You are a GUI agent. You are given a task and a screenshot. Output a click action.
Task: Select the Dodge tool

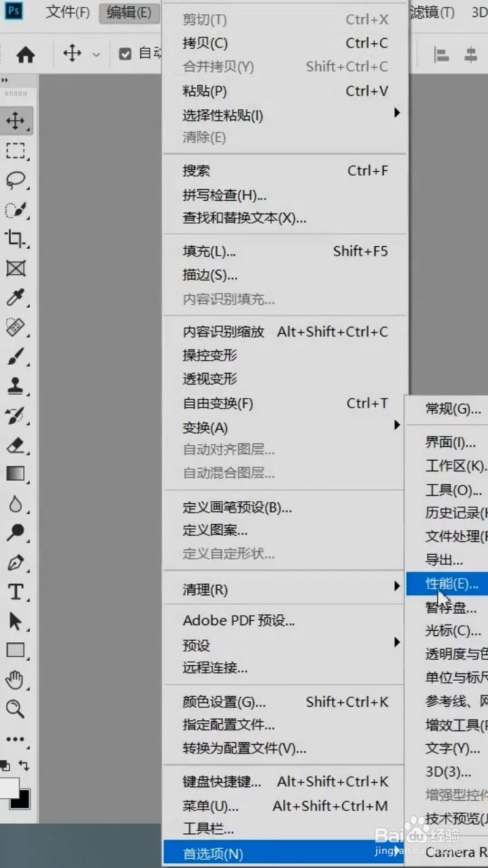16,532
